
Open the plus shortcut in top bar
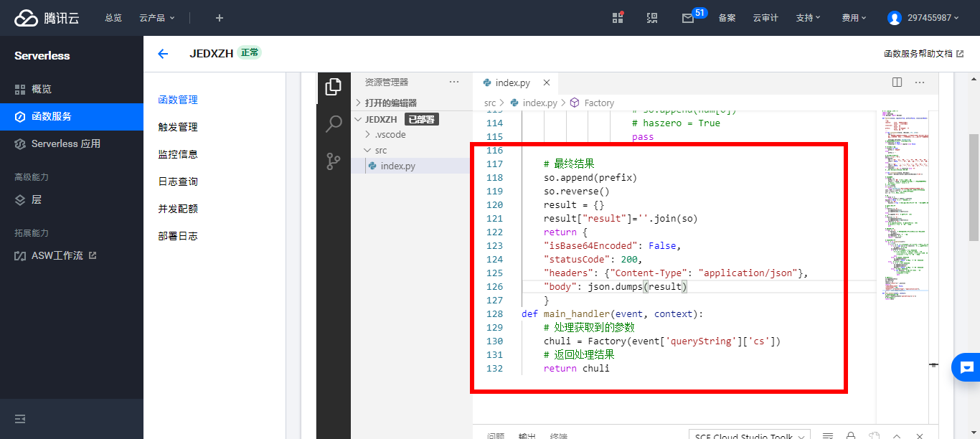click(220, 18)
